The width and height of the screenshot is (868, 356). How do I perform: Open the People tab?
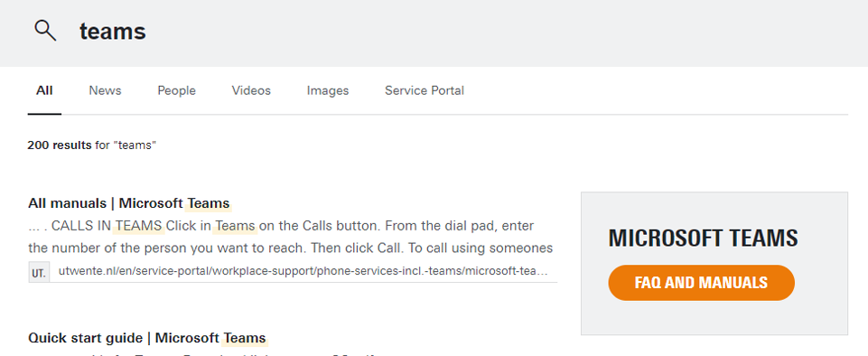coord(177,90)
